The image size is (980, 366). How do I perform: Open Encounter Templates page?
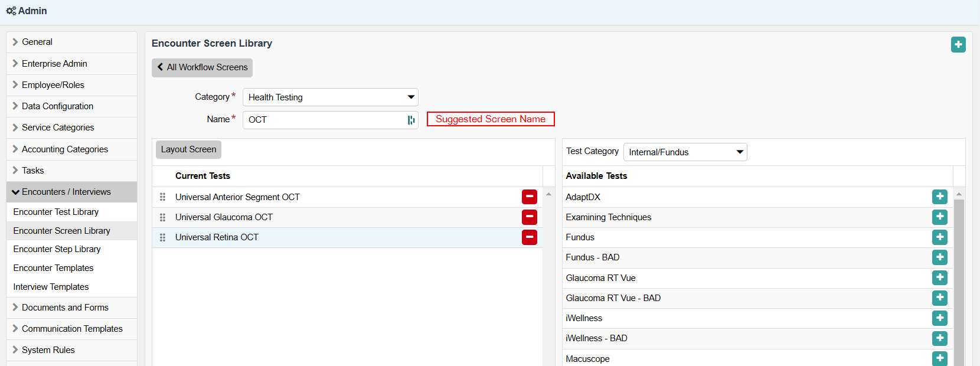53,268
